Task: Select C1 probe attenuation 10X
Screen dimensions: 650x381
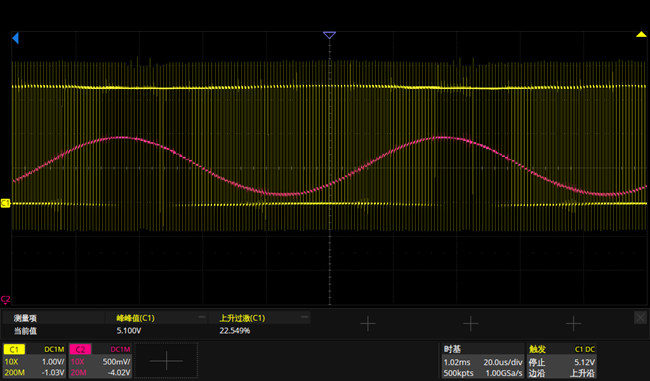Action: pyautogui.click(x=11, y=362)
